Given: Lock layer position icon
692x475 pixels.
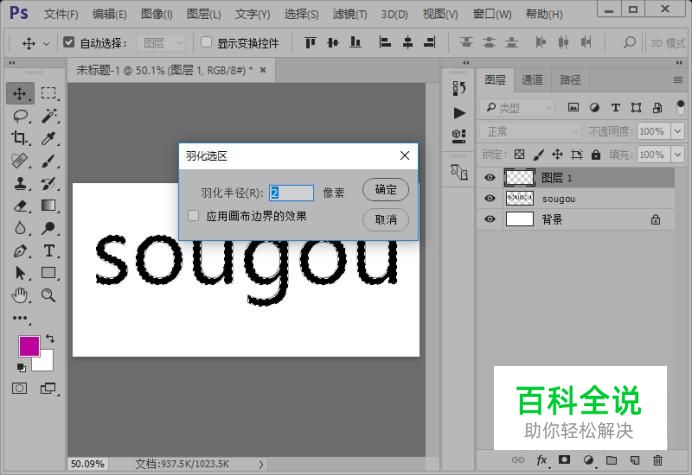Looking at the screenshot, I should click(557, 155).
